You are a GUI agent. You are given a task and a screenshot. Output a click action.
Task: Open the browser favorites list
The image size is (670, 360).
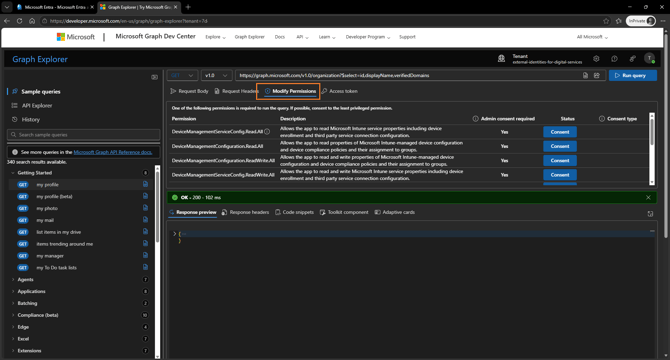618,21
